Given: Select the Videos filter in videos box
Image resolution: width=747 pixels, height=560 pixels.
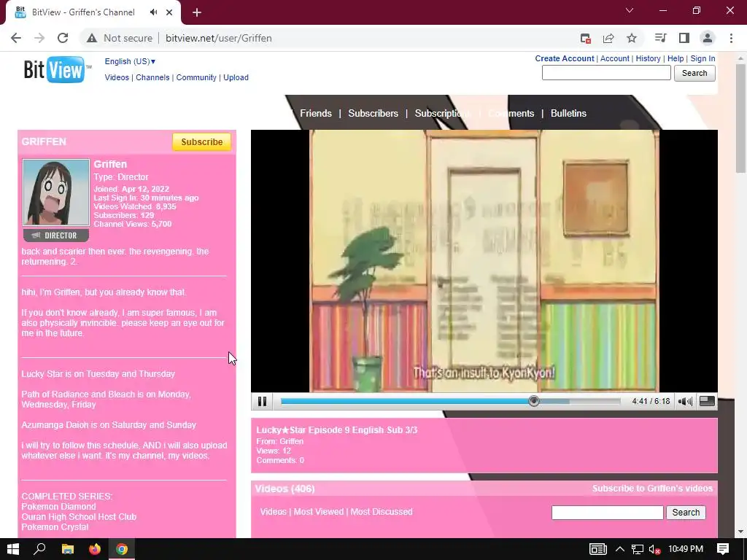Looking at the screenshot, I should click(x=273, y=512).
